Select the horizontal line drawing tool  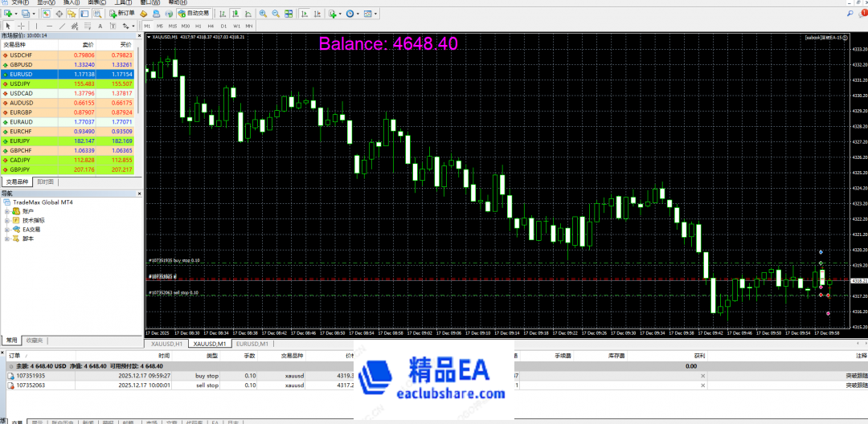pyautogui.click(x=50, y=26)
